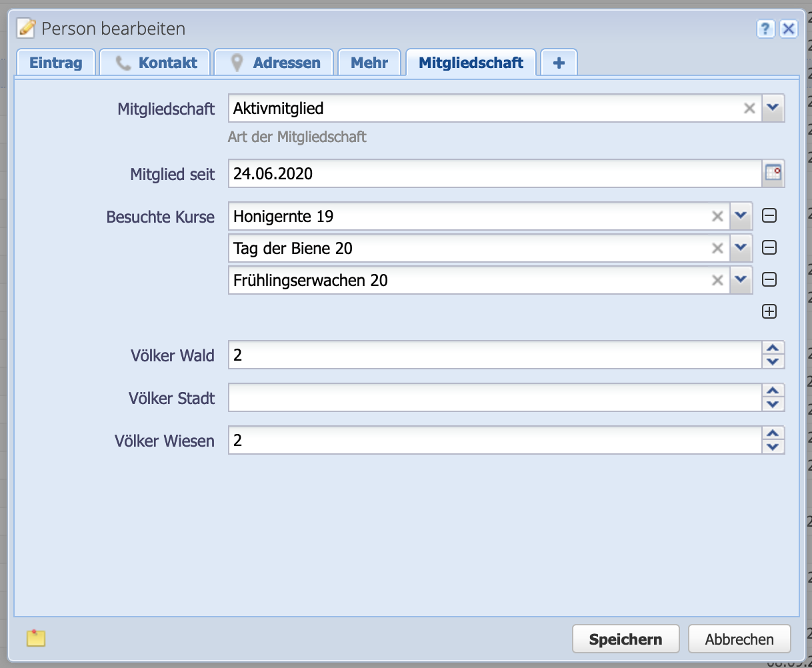Open the Honigernte 19 course dropdown
Viewport: 812px width, 668px height.
(x=741, y=216)
